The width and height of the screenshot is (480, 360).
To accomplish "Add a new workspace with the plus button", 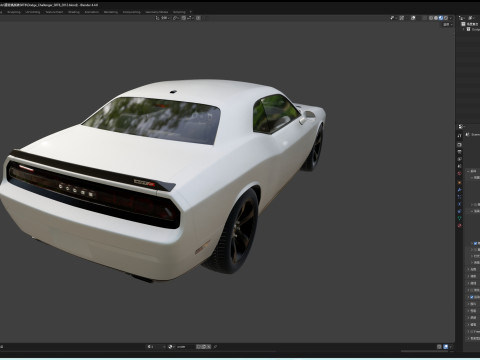I will click(x=191, y=12).
